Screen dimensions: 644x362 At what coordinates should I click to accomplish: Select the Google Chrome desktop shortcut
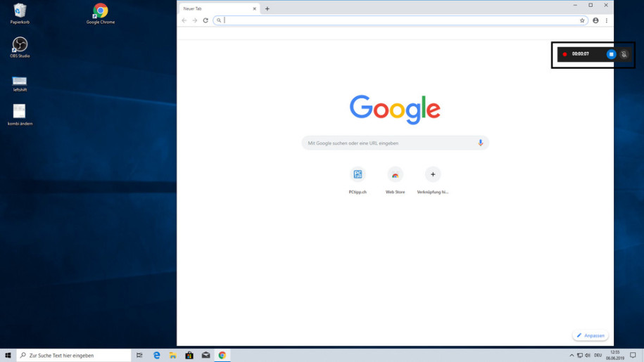100,13
